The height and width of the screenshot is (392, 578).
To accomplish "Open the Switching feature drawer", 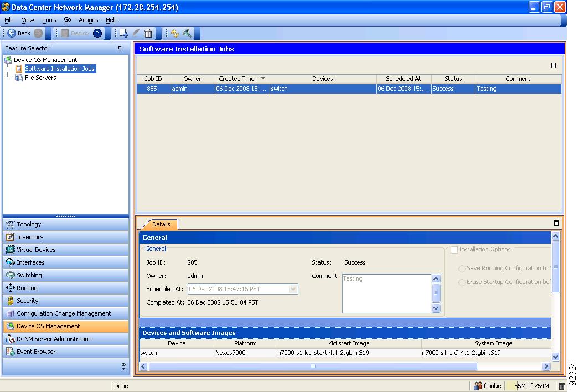I will point(66,275).
